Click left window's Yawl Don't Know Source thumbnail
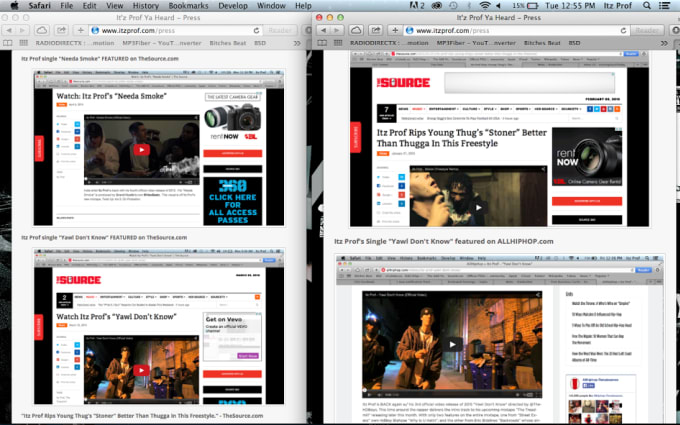Image resolution: width=680 pixels, height=425 pixels. coord(159,326)
